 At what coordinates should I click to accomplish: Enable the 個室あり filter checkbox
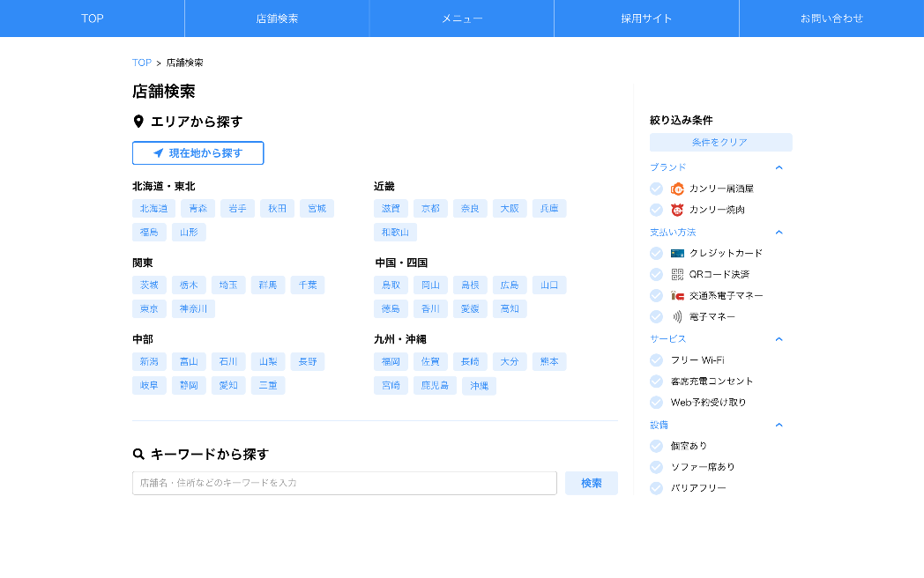(656, 446)
